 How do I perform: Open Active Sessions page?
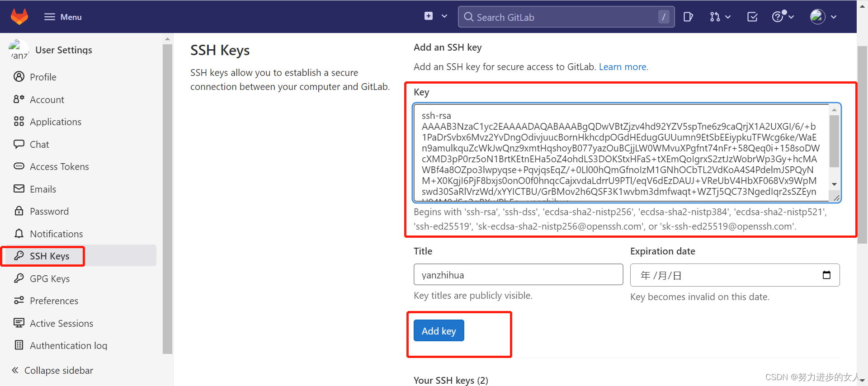coord(61,323)
